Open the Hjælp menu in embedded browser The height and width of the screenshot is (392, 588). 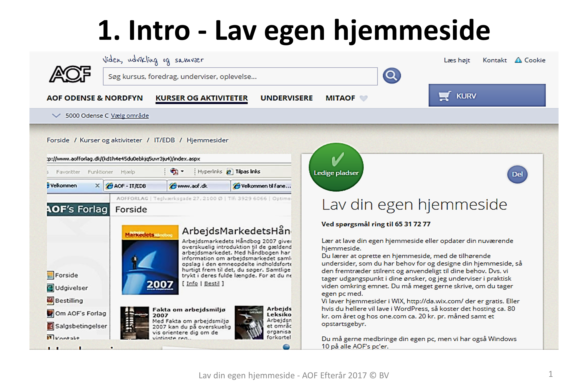tap(128, 172)
